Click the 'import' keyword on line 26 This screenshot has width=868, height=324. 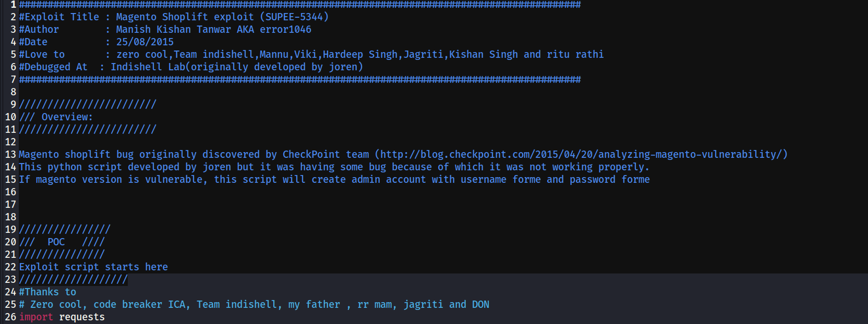point(36,317)
